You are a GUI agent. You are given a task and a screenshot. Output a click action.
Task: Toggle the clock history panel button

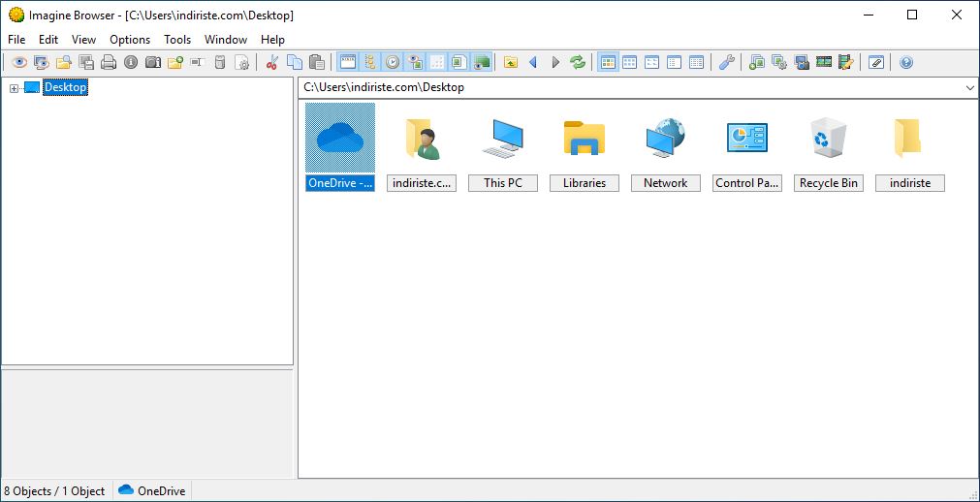click(x=393, y=62)
